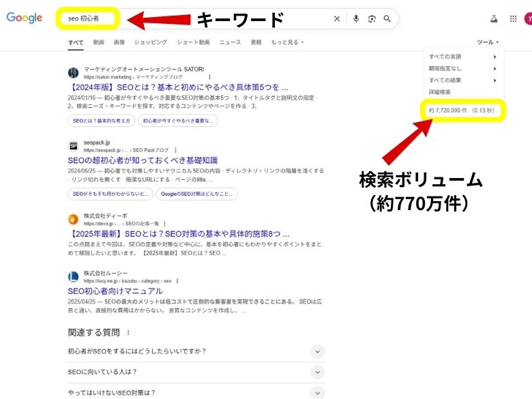
Task: Click the 株式会社ルーシー site favicon
Action: pos(73,277)
